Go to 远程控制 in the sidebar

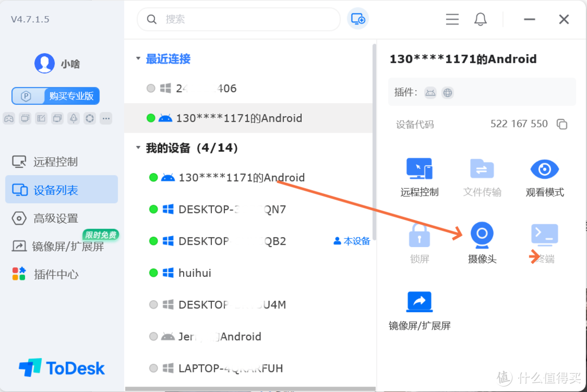[x=62, y=162]
